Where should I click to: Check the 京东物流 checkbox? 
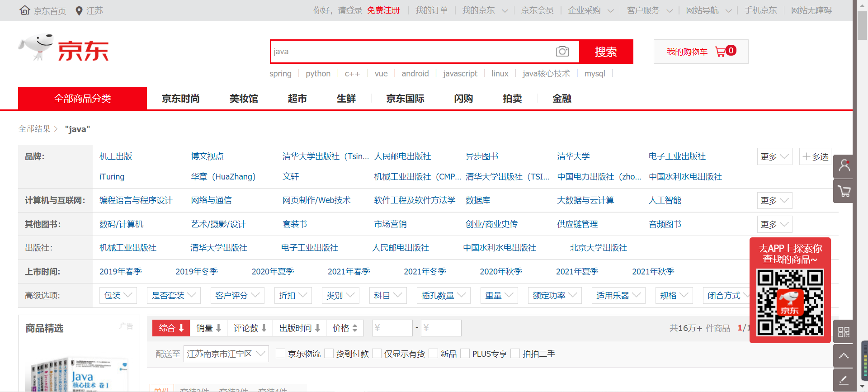point(281,354)
